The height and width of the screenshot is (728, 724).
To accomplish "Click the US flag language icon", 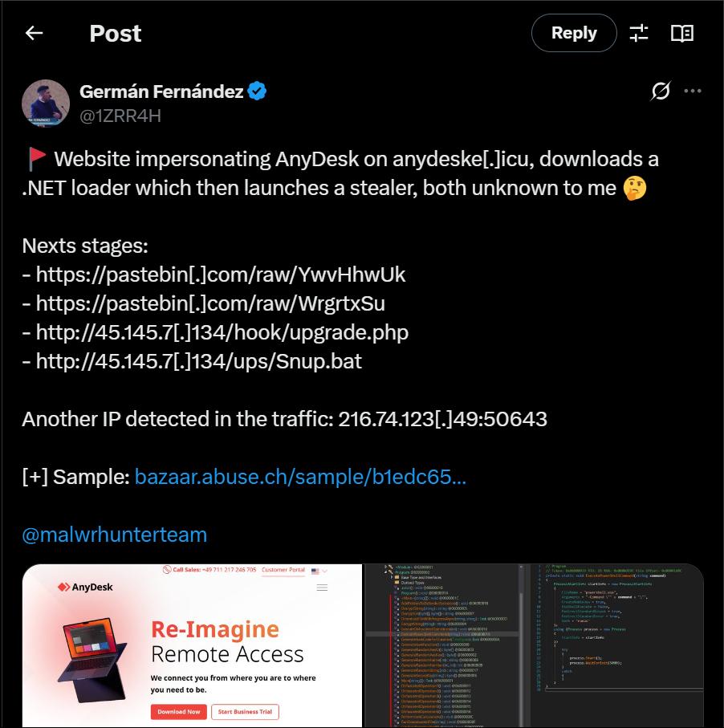I will (315, 570).
